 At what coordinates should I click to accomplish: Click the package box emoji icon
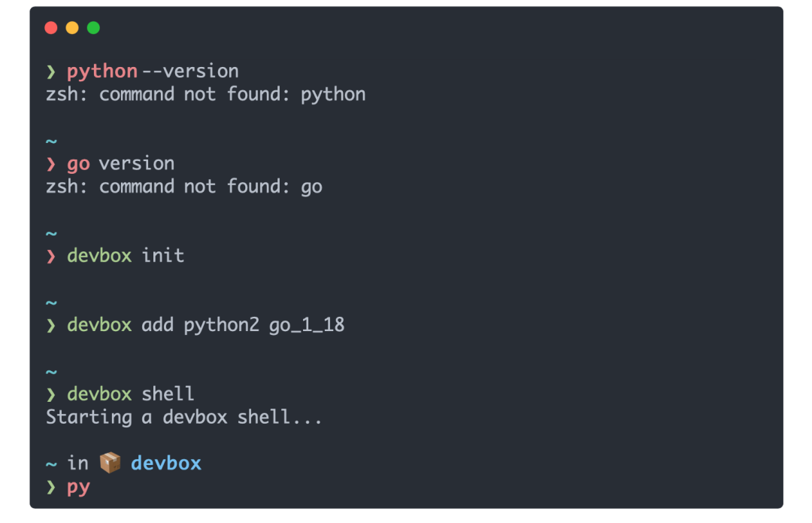110,463
